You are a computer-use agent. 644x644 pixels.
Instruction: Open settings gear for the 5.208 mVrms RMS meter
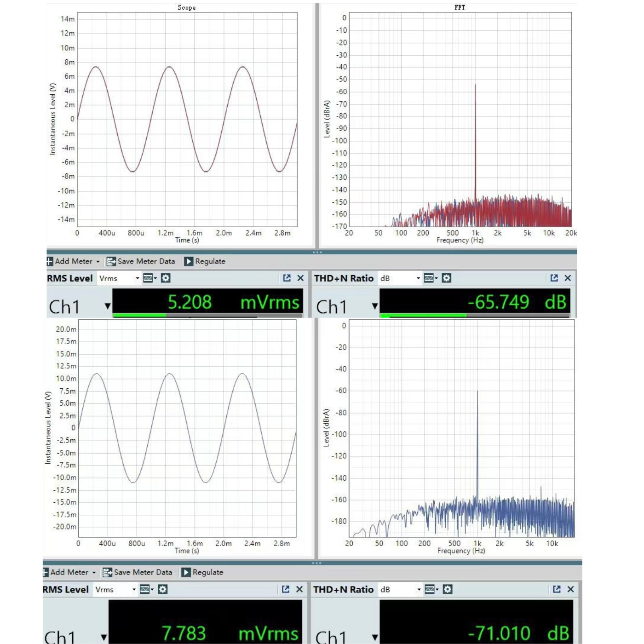pos(166,278)
